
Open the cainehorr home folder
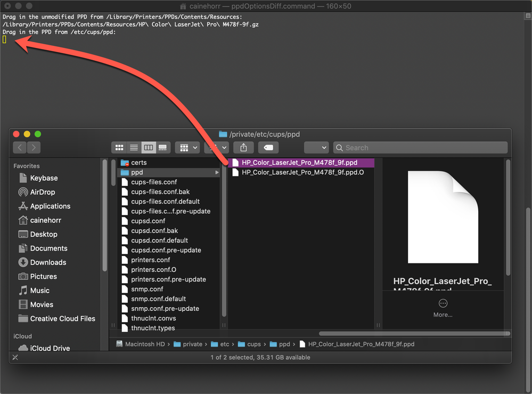(x=40, y=220)
